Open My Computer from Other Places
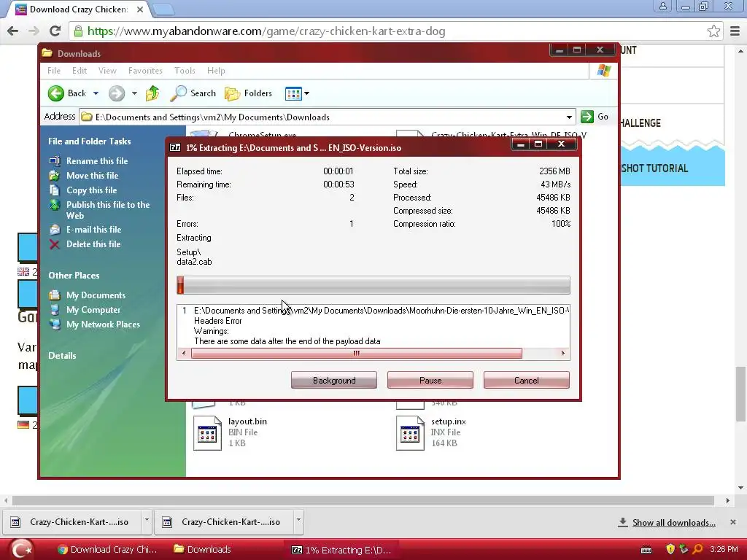The width and height of the screenshot is (747, 560). pos(93,310)
